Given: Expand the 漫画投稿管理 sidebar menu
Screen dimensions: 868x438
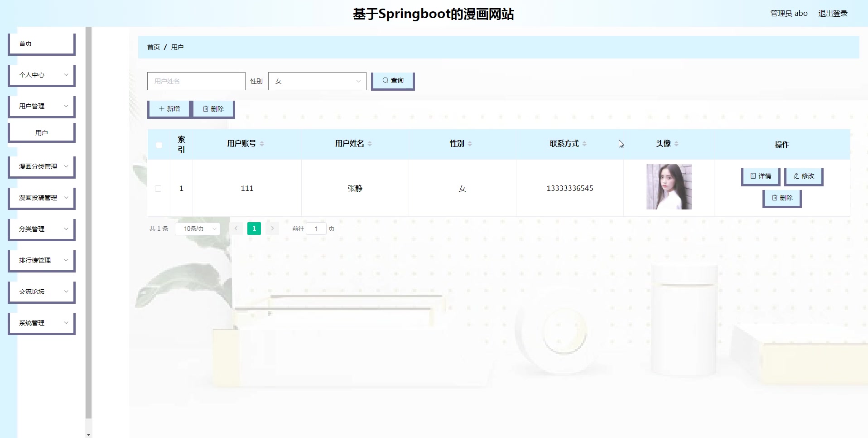Looking at the screenshot, I should click(x=41, y=198).
